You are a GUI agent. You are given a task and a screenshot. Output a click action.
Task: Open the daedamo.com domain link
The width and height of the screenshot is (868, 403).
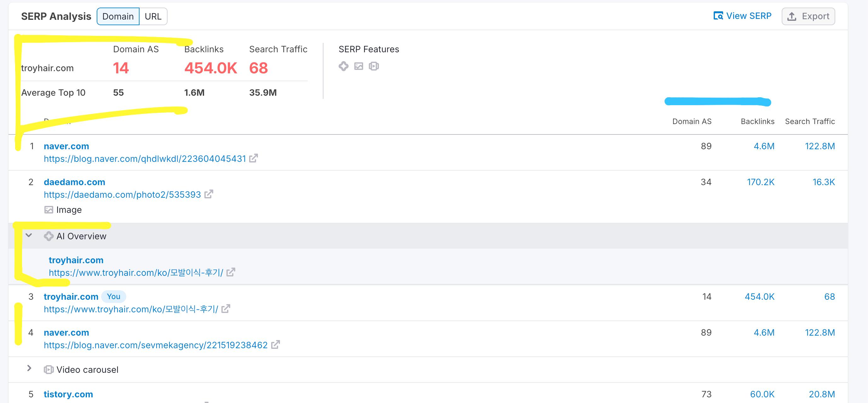pos(74,182)
